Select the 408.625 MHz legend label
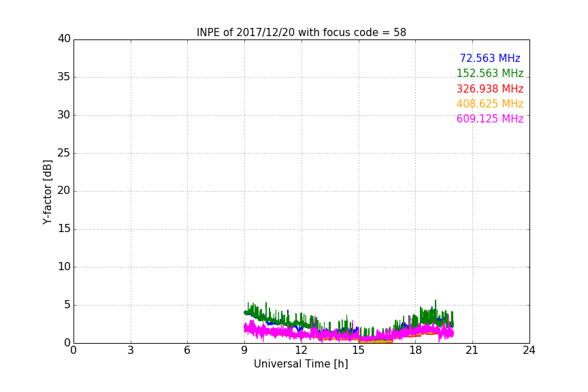Image resolution: width=588 pixels, height=392 pixels. 490,104
